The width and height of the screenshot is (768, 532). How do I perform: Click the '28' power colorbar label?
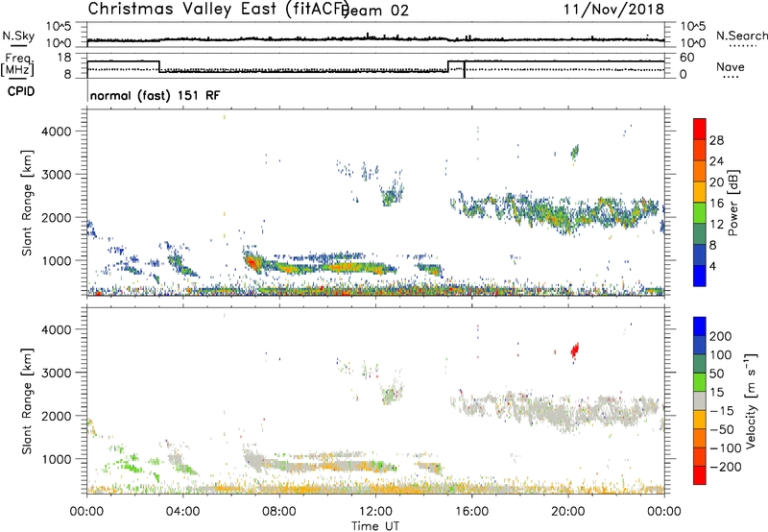coord(716,140)
